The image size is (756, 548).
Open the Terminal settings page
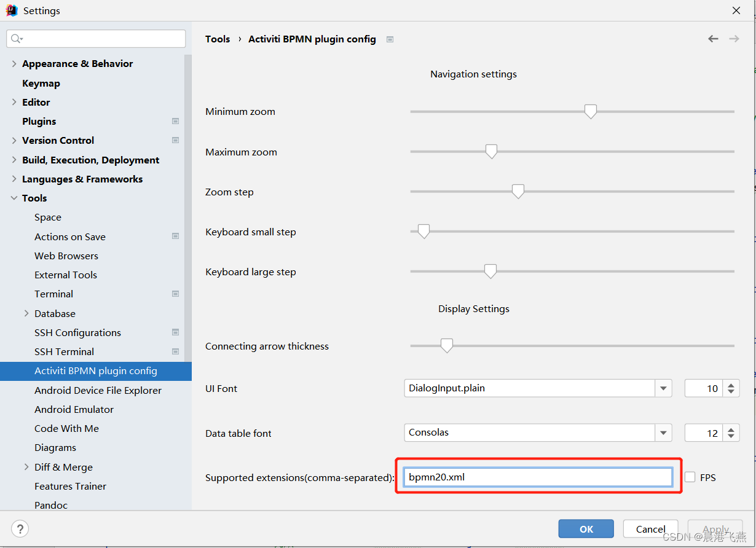tap(54, 294)
